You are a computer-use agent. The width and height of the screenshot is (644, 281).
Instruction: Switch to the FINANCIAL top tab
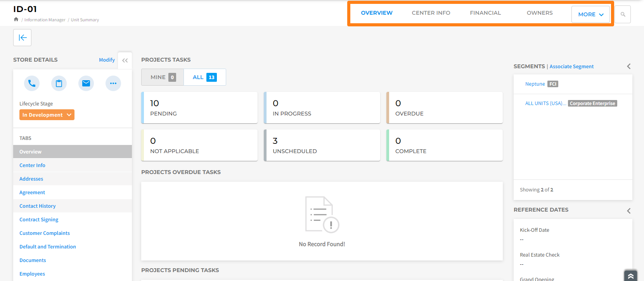[485, 13]
